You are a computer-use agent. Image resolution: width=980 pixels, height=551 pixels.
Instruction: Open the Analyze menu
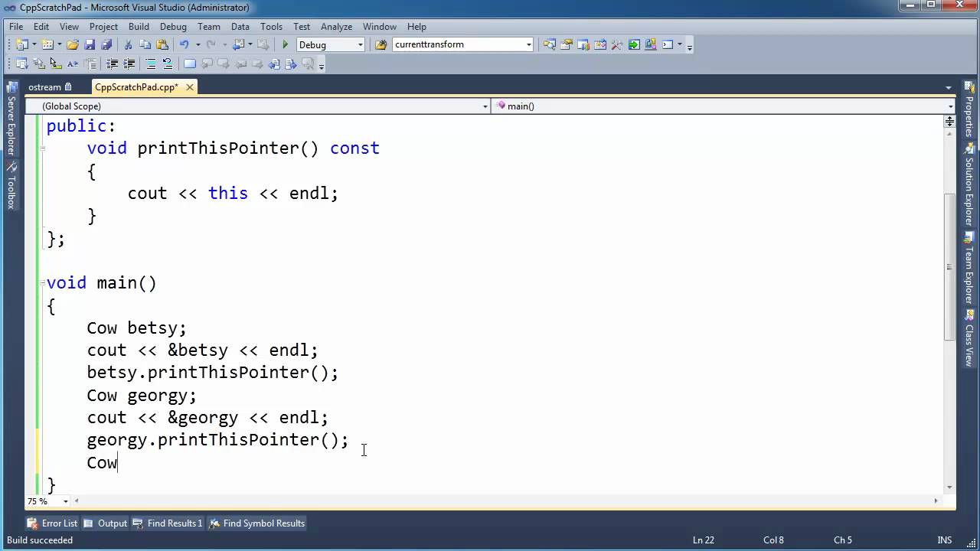click(x=336, y=26)
